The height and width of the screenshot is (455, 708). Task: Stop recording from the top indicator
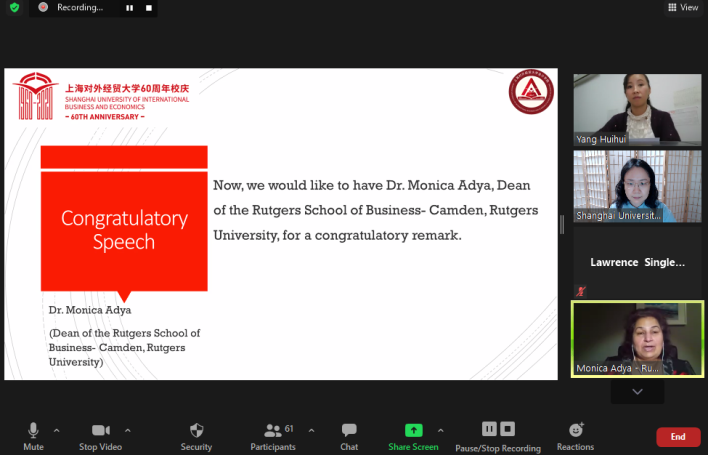coord(149,7)
